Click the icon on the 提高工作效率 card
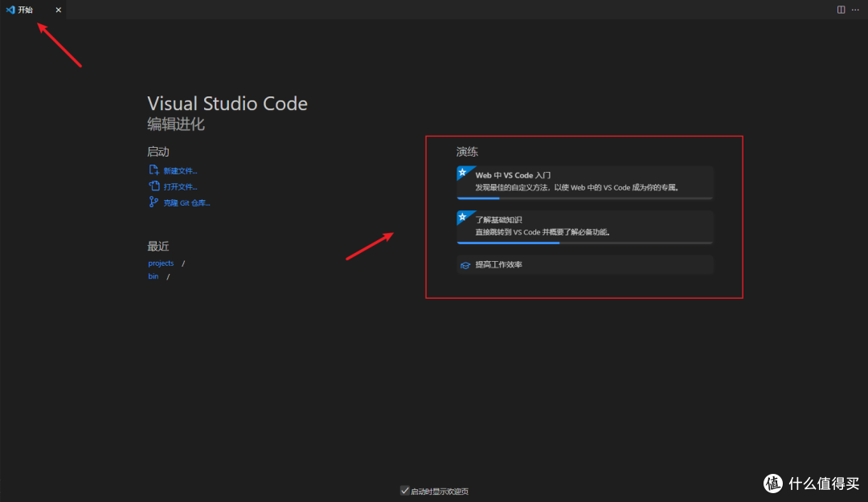Screen dimensions: 868x502 pos(466,265)
